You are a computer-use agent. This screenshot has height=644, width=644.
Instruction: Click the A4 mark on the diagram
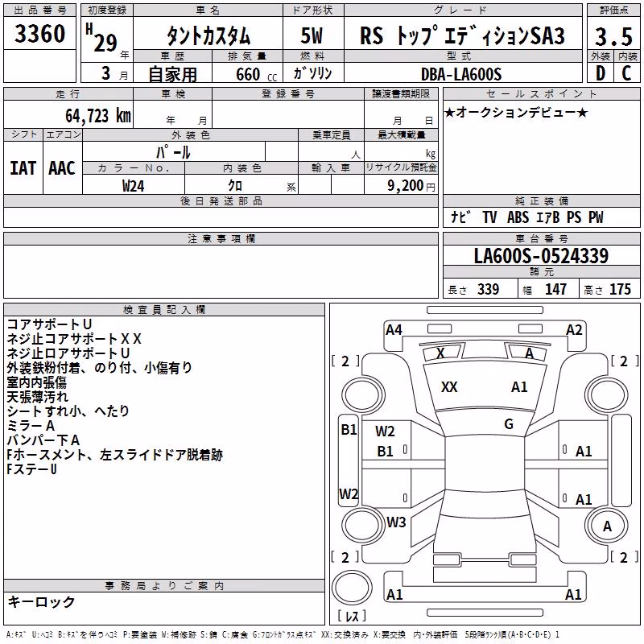coord(394,329)
